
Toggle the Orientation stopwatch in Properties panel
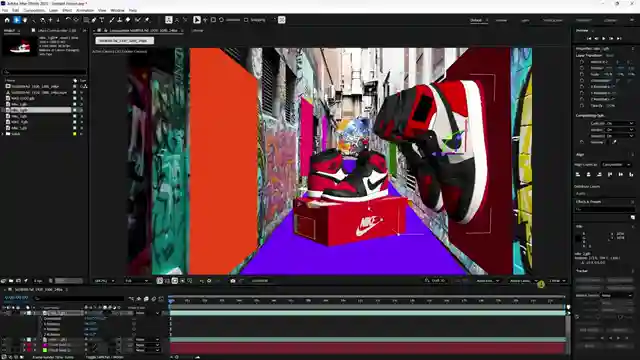pos(582,80)
